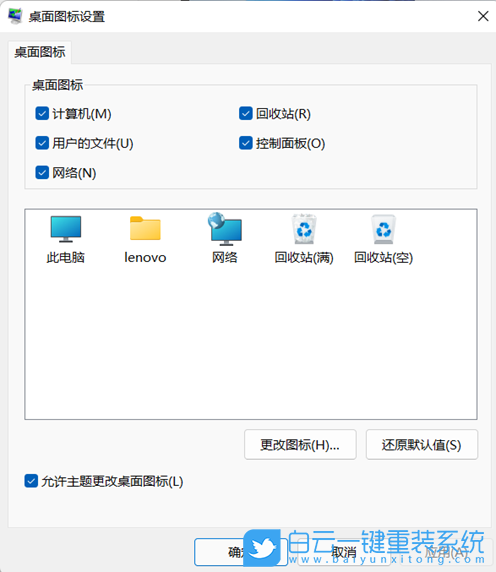Click the 此电脑 label text
This screenshot has width=496, height=572.
pos(66,258)
